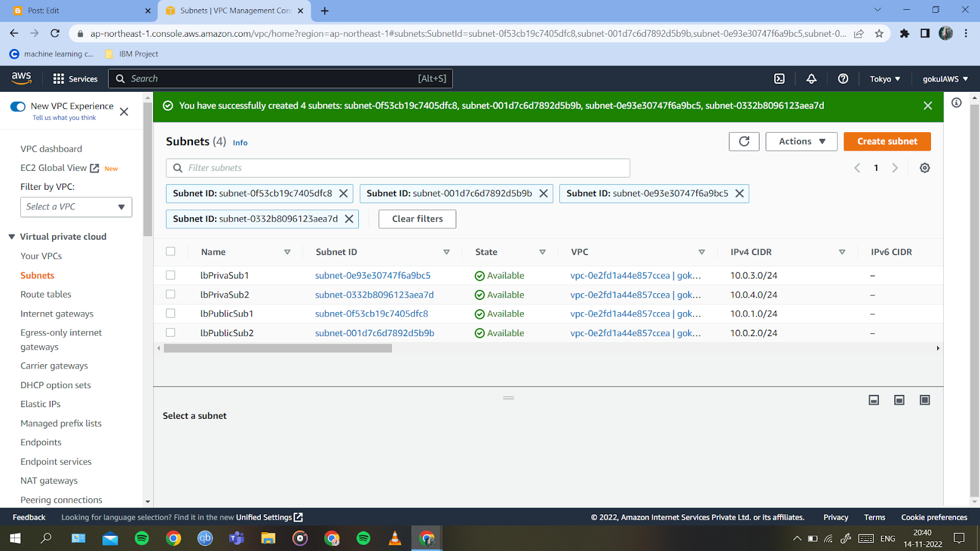Remove filter subnet-0e93e30747f6a9bc5
980x551 pixels.
pos(739,193)
